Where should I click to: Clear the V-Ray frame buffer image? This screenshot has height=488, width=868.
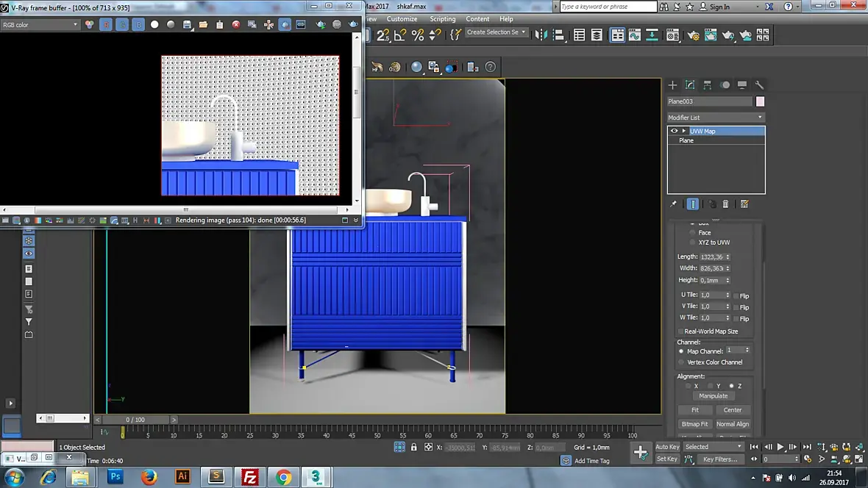tap(236, 24)
